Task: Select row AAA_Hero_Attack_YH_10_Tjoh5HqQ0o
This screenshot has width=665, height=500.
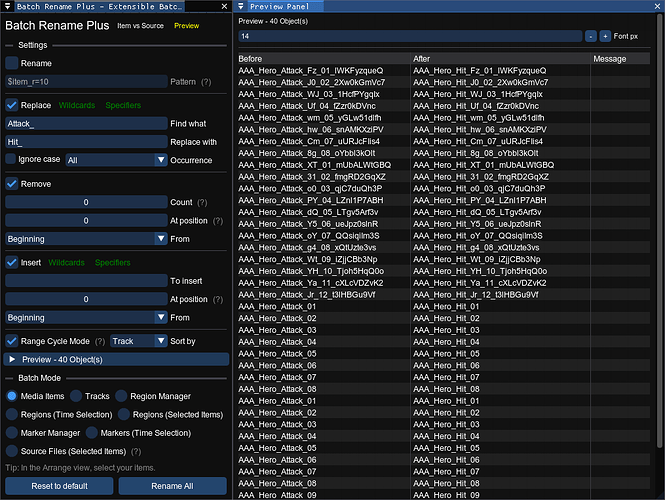Action: click(311, 271)
